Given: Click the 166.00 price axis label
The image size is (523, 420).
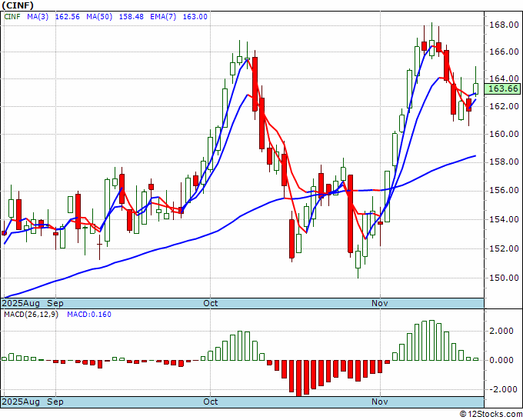Looking at the screenshot, I should [504, 52].
